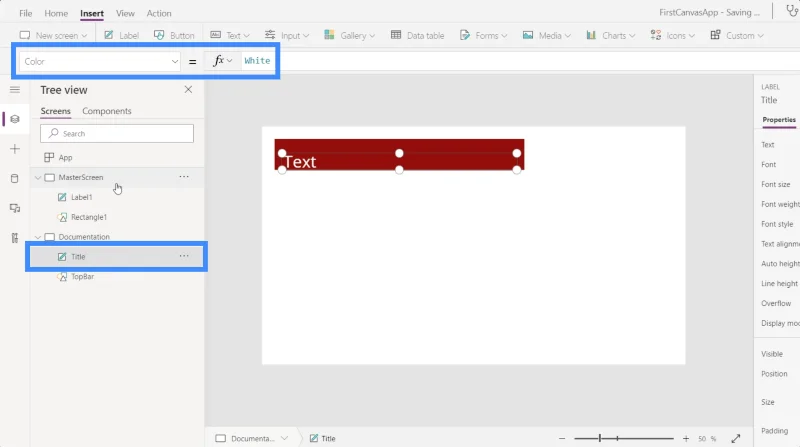Insert a Label control
The height and width of the screenshot is (447, 800).
tap(121, 35)
